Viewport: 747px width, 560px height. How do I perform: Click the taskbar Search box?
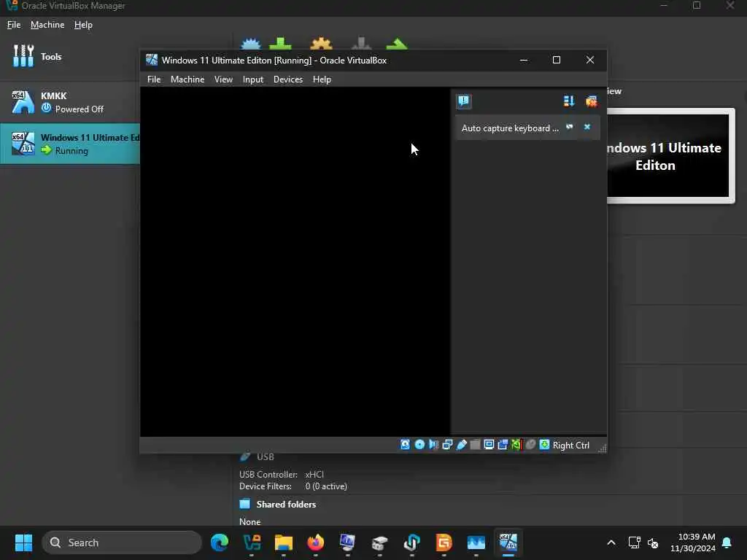click(122, 542)
